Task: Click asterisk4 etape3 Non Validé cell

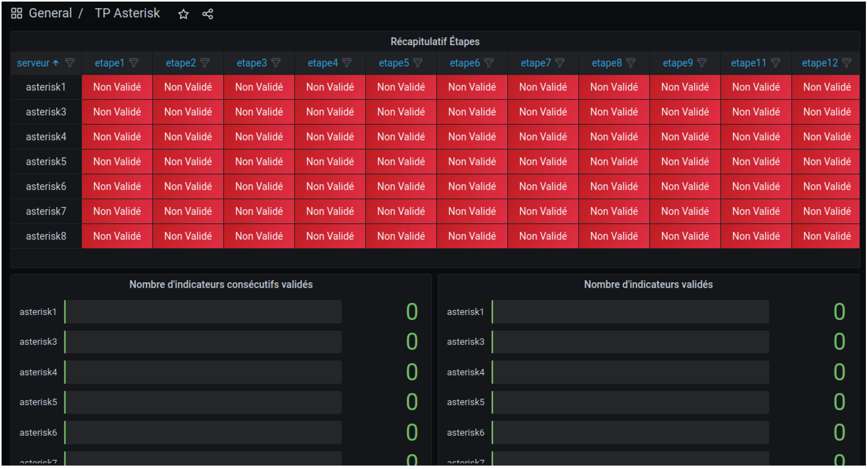Action: [259, 137]
